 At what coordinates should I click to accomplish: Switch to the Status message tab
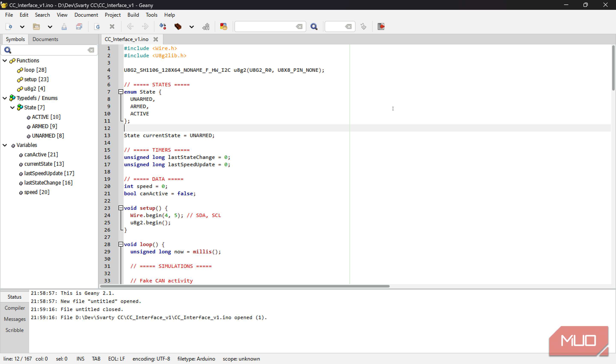click(x=15, y=297)
